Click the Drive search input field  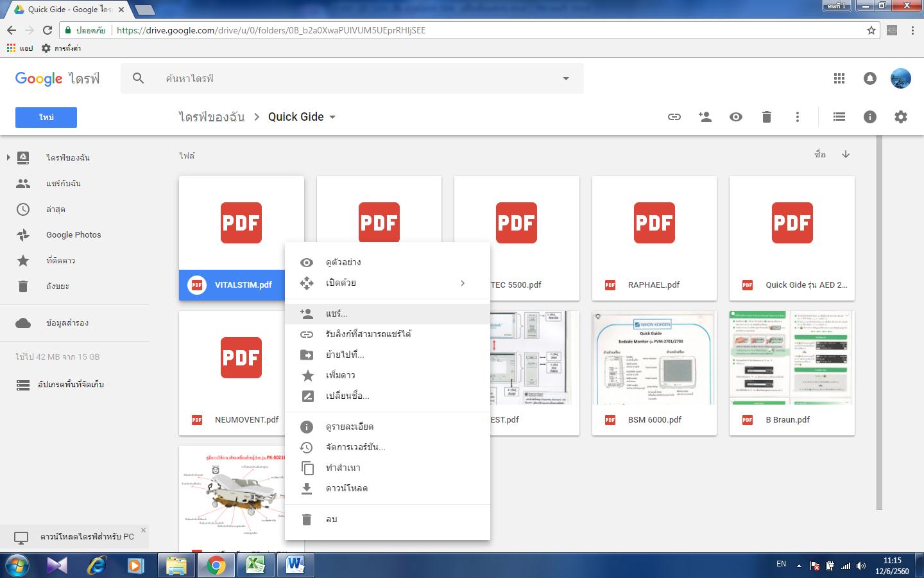point(359,78)
